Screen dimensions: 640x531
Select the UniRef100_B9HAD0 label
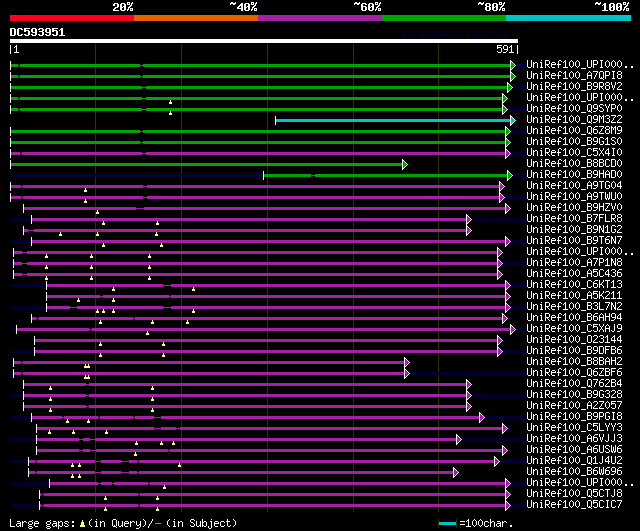(574, 175)
